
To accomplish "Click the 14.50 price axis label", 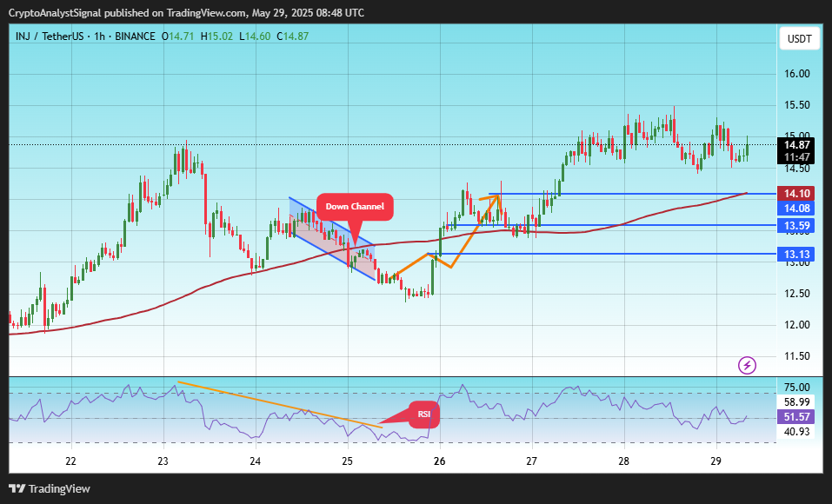I will [797, 169].
